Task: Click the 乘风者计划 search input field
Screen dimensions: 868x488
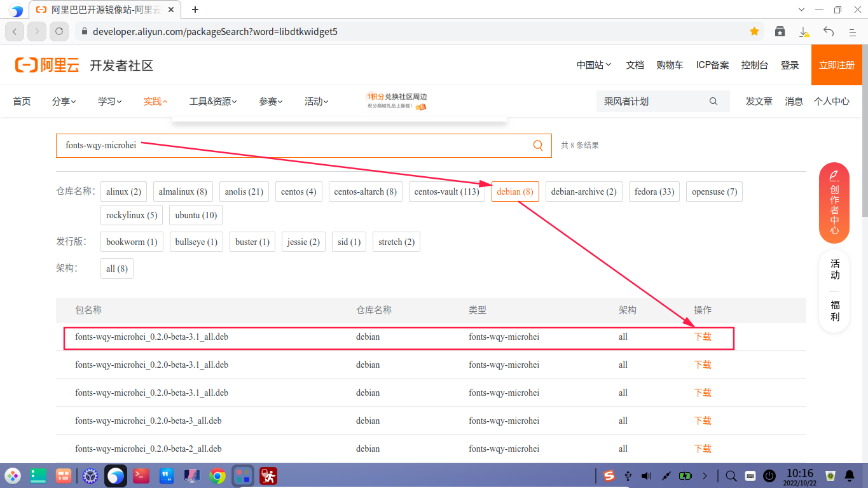Action: (655, 101)
